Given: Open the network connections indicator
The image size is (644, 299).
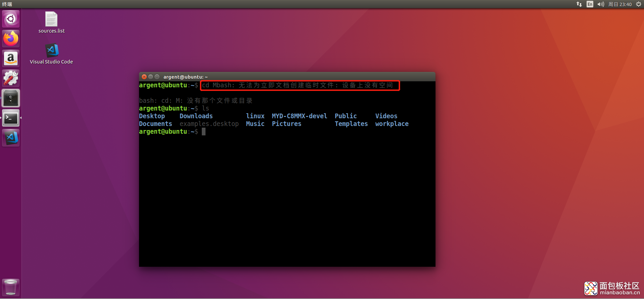Looking at the screenshot, I should point(579,4).
